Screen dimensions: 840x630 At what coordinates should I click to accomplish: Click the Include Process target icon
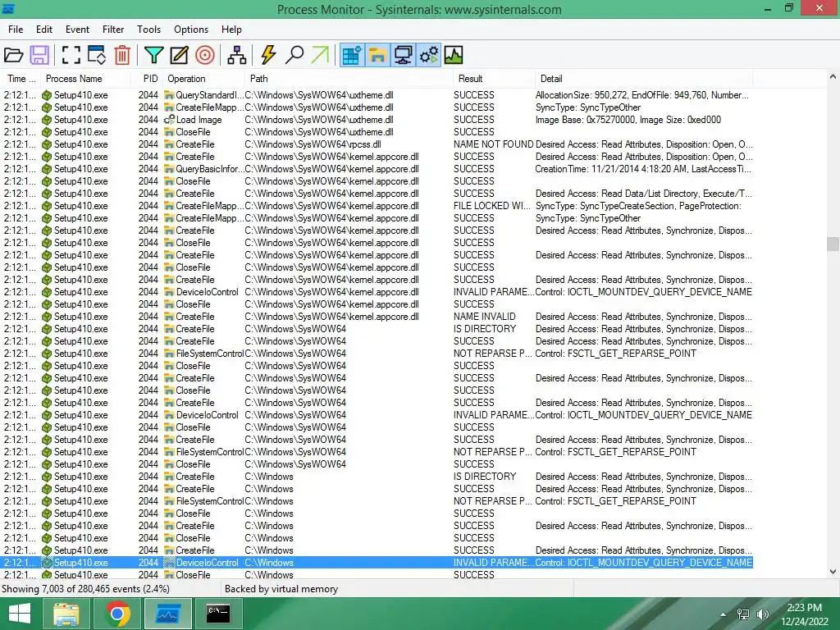click(x=205, y=55)
